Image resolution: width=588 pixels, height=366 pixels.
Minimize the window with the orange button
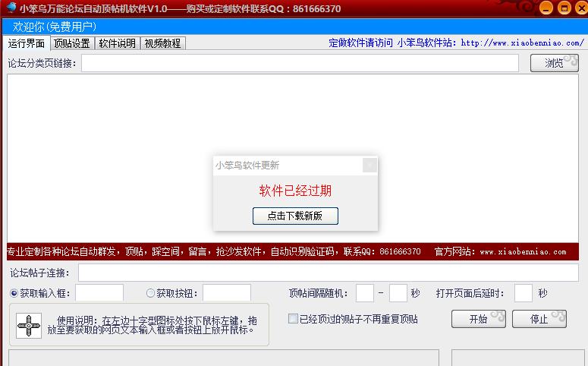click(x=546, y=8)
